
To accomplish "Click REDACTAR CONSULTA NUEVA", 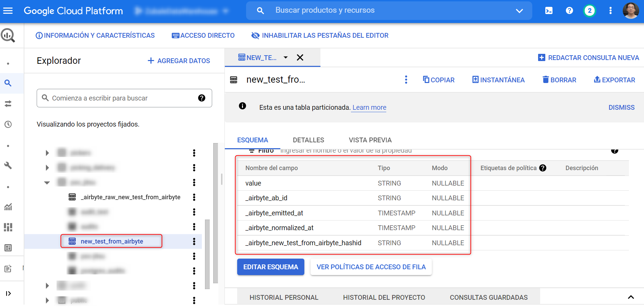I will point(588,58).
